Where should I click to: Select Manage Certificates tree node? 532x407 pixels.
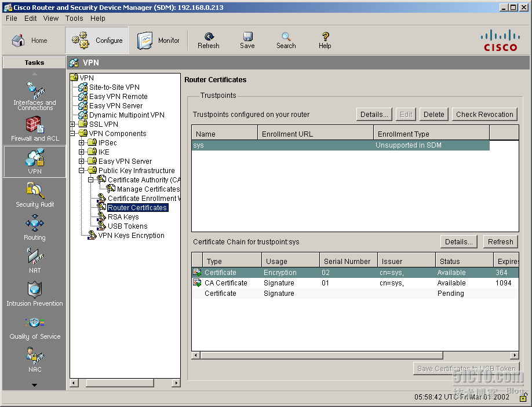[148, 189]
